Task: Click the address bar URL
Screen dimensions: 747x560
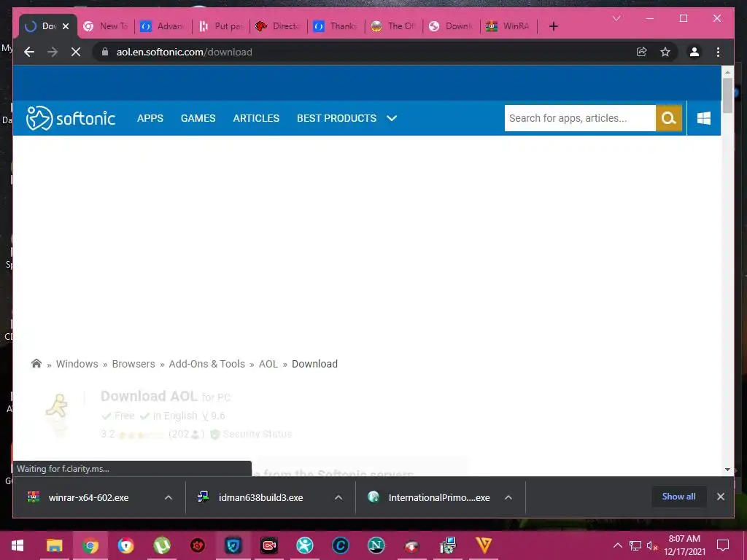Action: click(x=185, y=52)
